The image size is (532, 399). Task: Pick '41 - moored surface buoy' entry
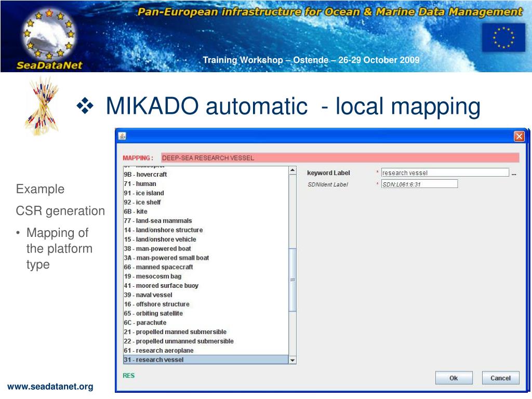click(x=206, y=286)
